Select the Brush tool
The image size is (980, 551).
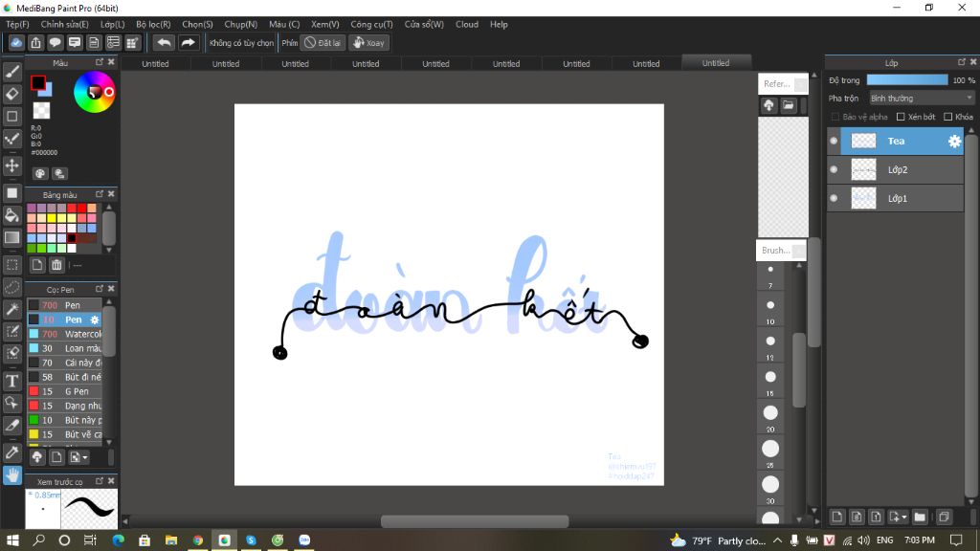[x=11, y=73]
